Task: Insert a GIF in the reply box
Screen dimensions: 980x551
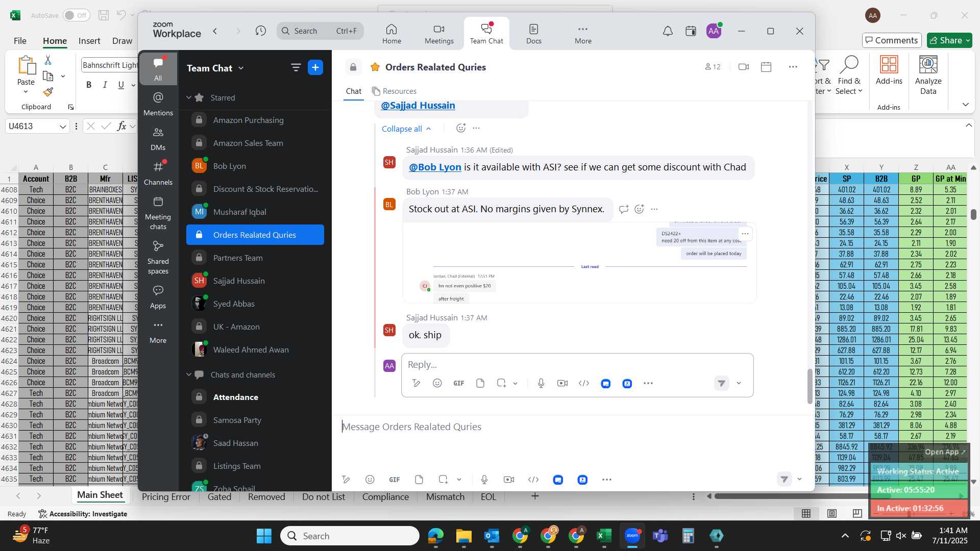Action: coord(459,383)
